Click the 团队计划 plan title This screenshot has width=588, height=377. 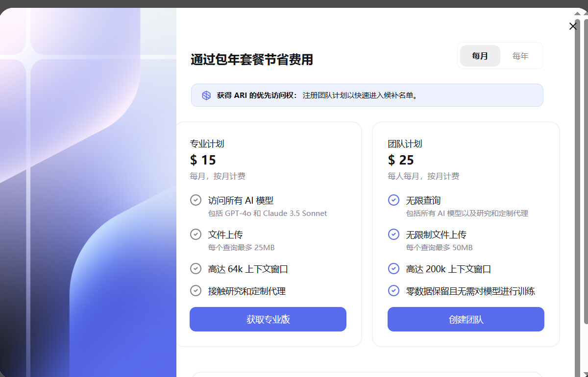pos(405,144)
